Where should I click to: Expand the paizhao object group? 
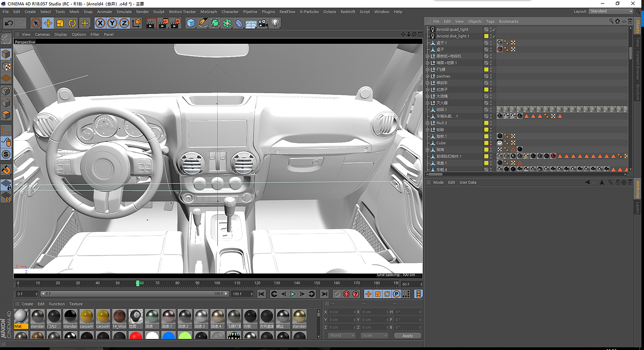[428, 76]
